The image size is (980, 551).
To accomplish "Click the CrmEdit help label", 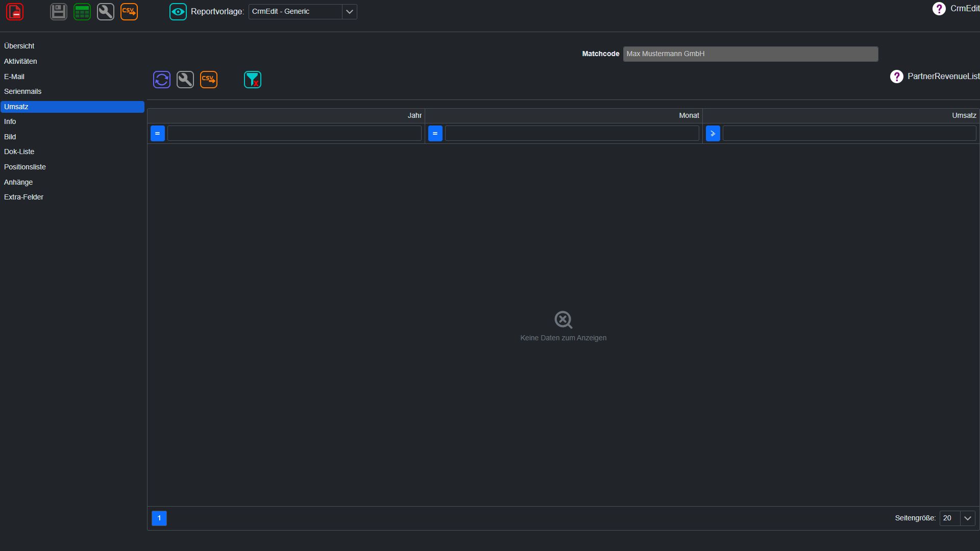I will coord(965,9).
